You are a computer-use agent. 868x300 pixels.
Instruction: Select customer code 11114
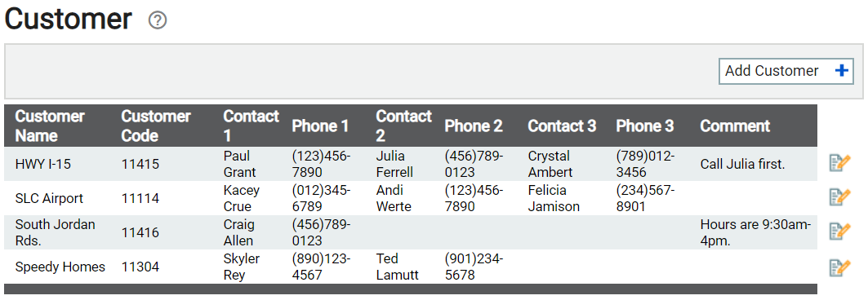(140, 198)
